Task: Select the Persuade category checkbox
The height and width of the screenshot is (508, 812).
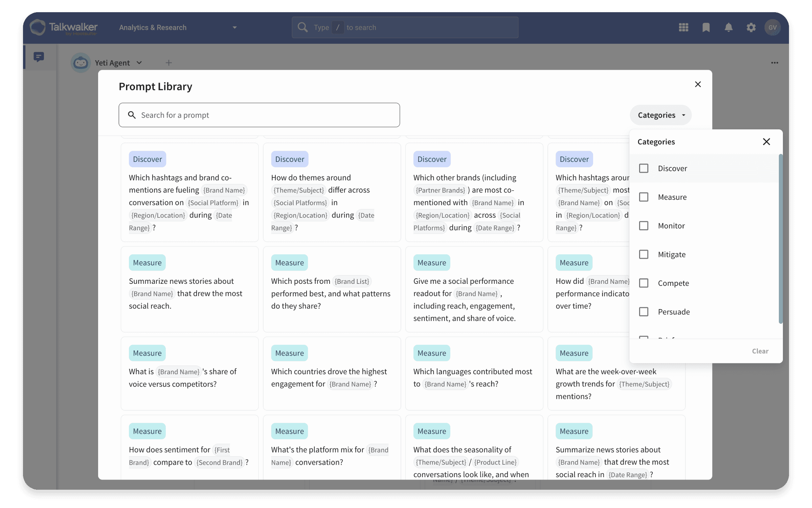Action: [644, 312]
